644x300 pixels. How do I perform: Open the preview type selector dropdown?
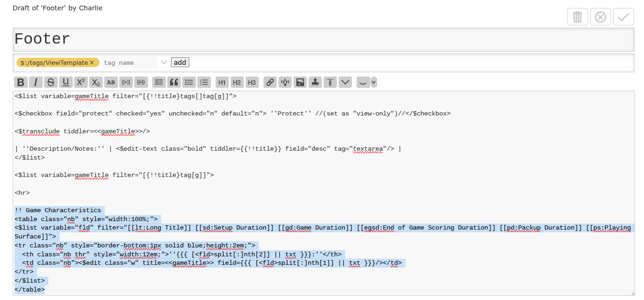click(x=373, y=82)
